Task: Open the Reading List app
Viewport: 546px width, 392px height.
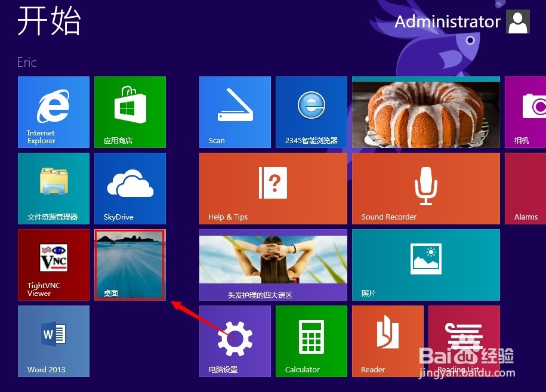Action: [464, 341]
